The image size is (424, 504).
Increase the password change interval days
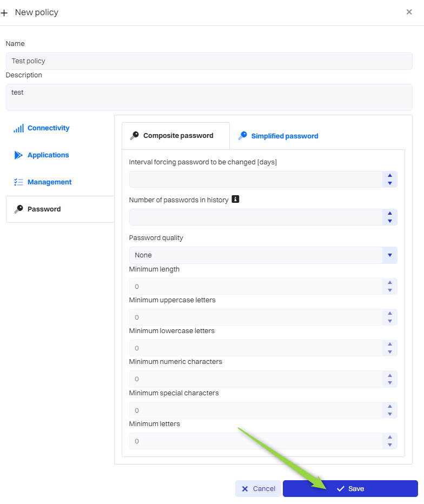[x=390, y=176]
